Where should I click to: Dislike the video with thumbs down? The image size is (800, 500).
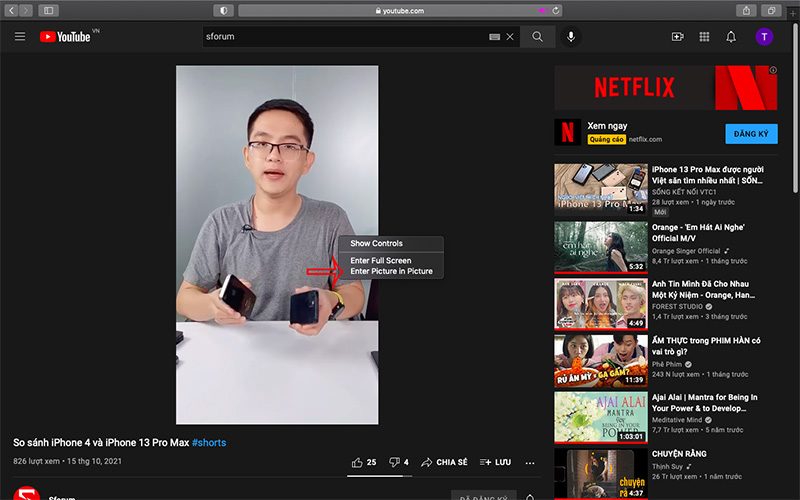coord(398,462)
